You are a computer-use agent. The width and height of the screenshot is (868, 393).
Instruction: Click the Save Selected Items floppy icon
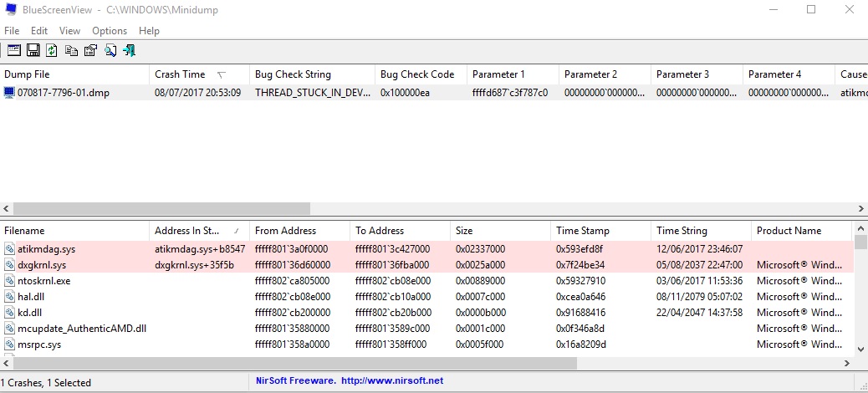tap(33, 50)
